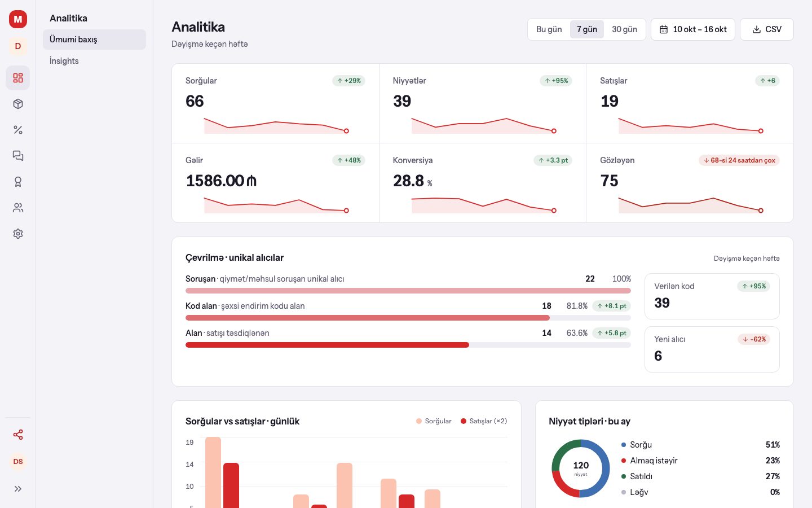Select the D workspace avatar

coord(18,46)
